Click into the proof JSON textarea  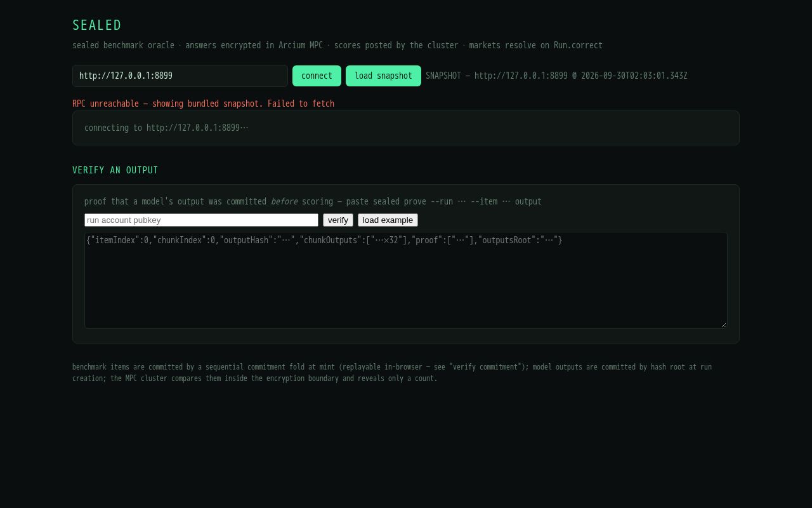(x=406, y=280)
